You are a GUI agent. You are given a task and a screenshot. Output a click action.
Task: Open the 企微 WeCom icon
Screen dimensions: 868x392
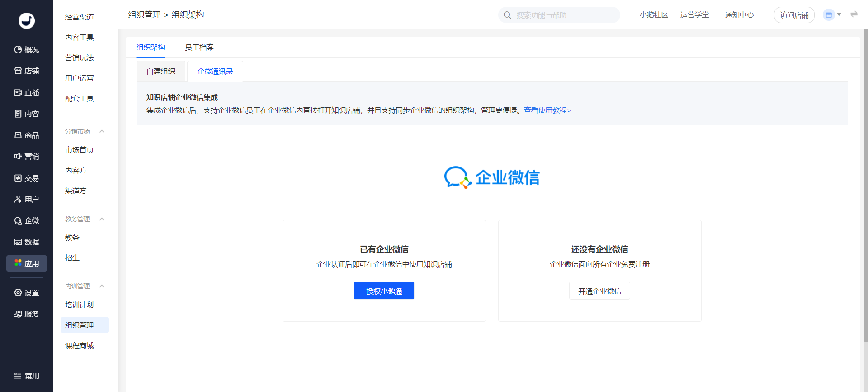pyautogui.click(x=18, y=220)
